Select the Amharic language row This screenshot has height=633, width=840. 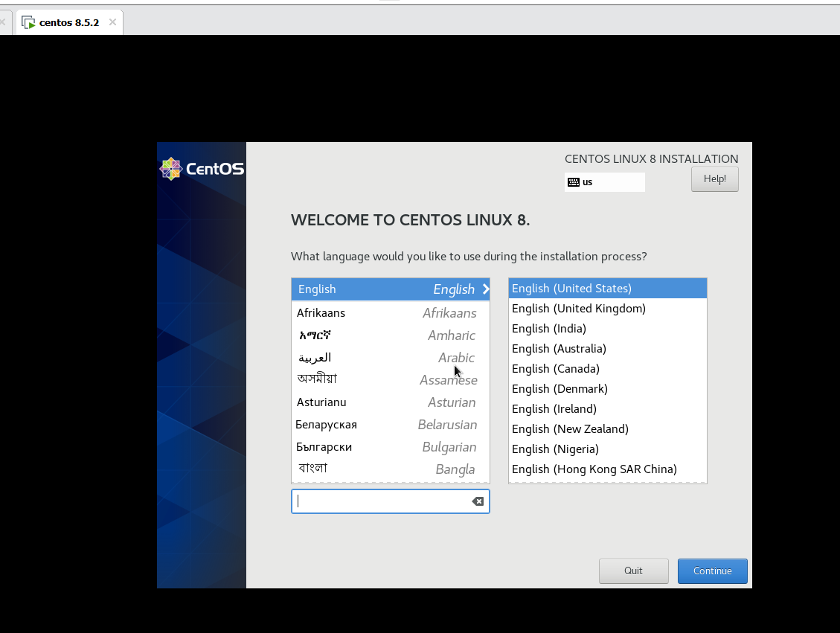click(391, 335)
